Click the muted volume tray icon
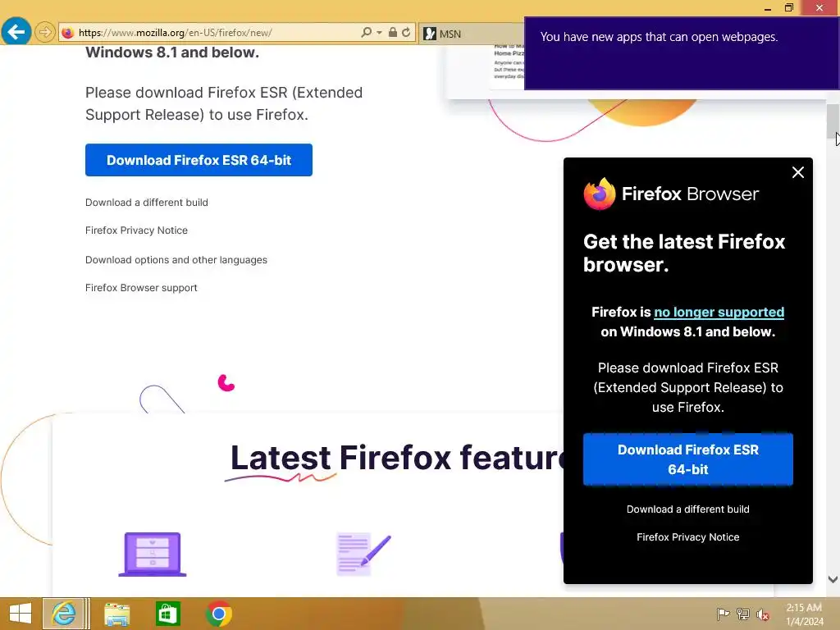 [x=763, y=614]
